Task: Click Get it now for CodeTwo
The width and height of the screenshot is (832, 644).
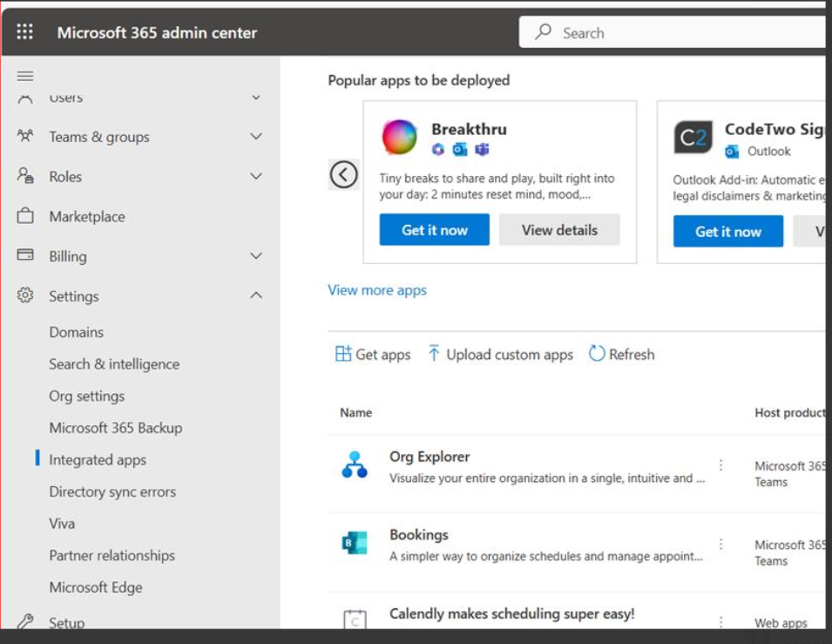Action: click(728, 231)
